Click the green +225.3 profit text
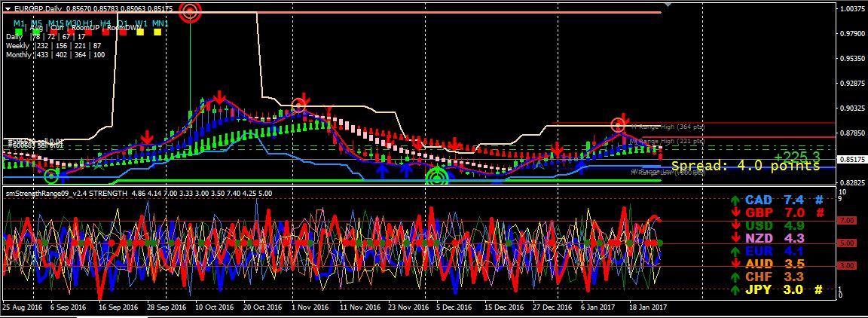 tap(798, 156)
